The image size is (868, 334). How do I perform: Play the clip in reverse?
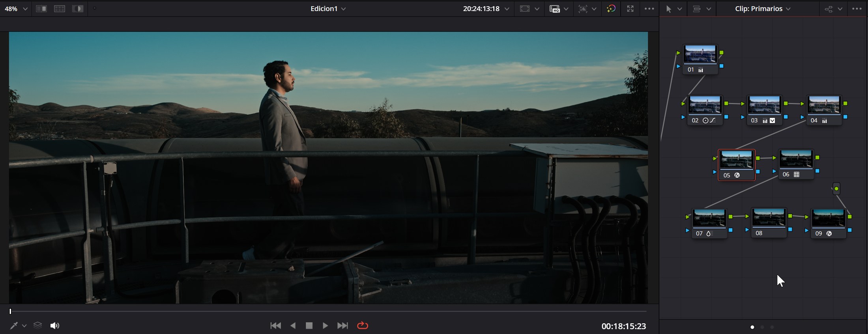(x=293, y=326)
